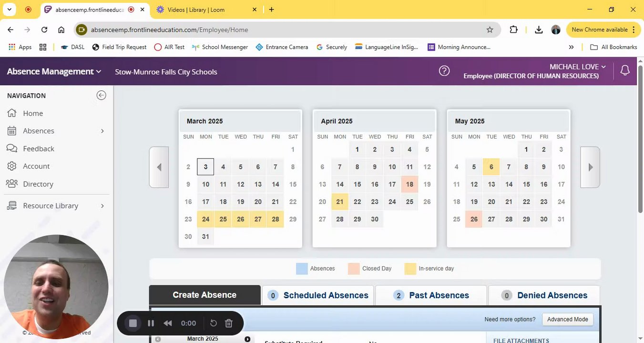Pause the Loom recording
The width and height of the screenshot is (644, 343).
151,323
